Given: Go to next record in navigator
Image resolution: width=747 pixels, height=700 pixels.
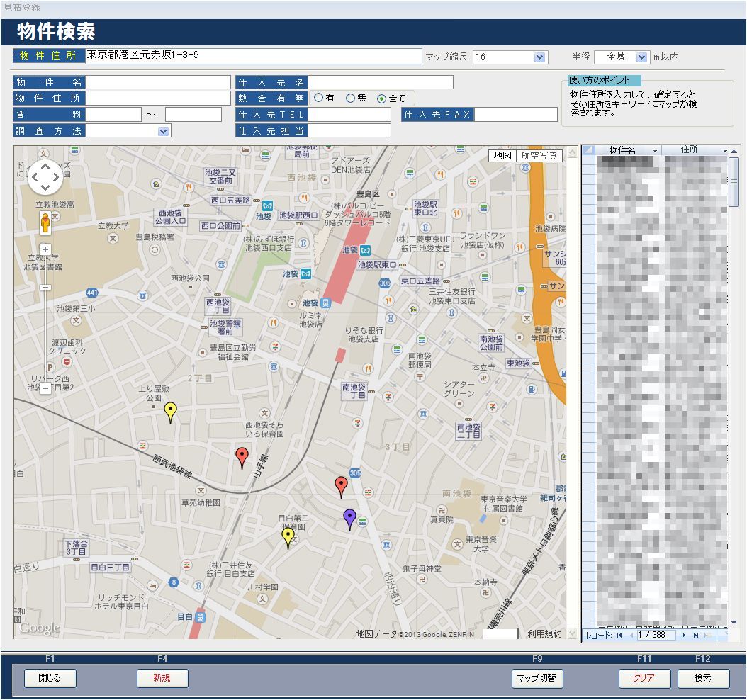Looking at the screenshot, I should pyautogui.click(x=684, y=636).
